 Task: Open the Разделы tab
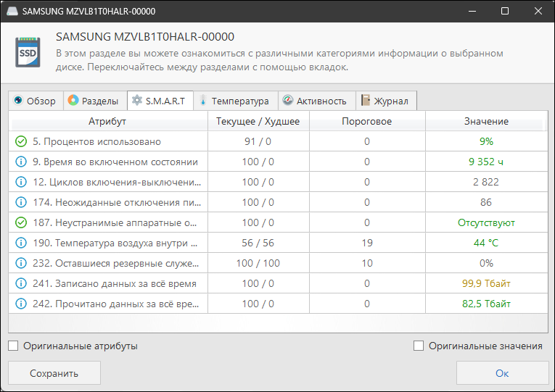tap(94, 101)
